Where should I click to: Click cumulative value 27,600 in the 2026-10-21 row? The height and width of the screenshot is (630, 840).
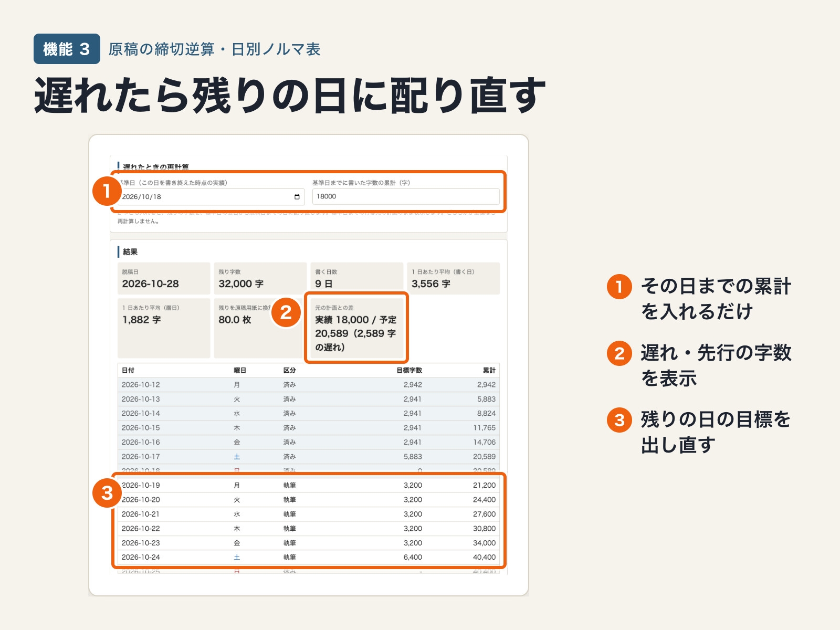485,514
